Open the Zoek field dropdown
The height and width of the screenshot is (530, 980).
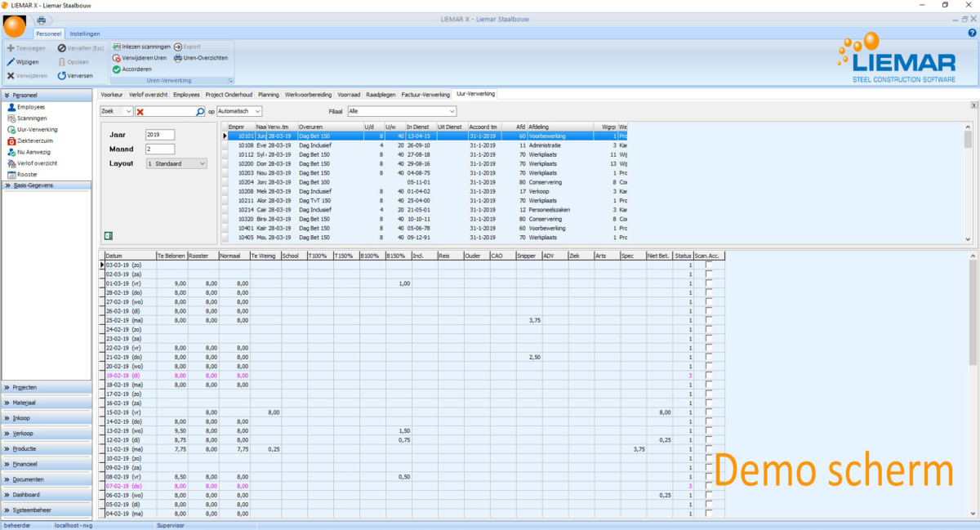pyautogui.click(x=128, y=111)
